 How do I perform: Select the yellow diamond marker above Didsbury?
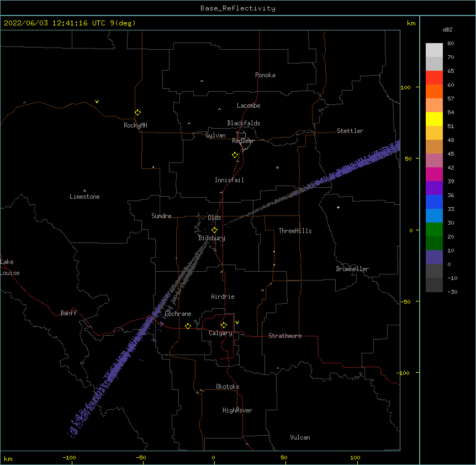point(214,230)
